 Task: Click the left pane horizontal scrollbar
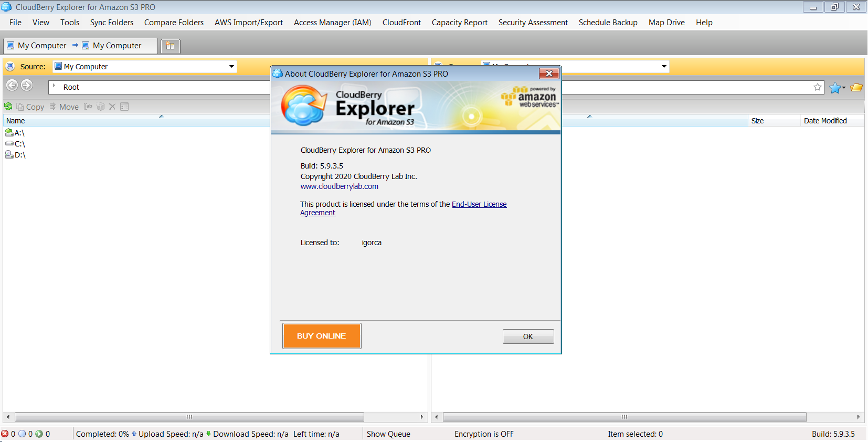(189, 417)
